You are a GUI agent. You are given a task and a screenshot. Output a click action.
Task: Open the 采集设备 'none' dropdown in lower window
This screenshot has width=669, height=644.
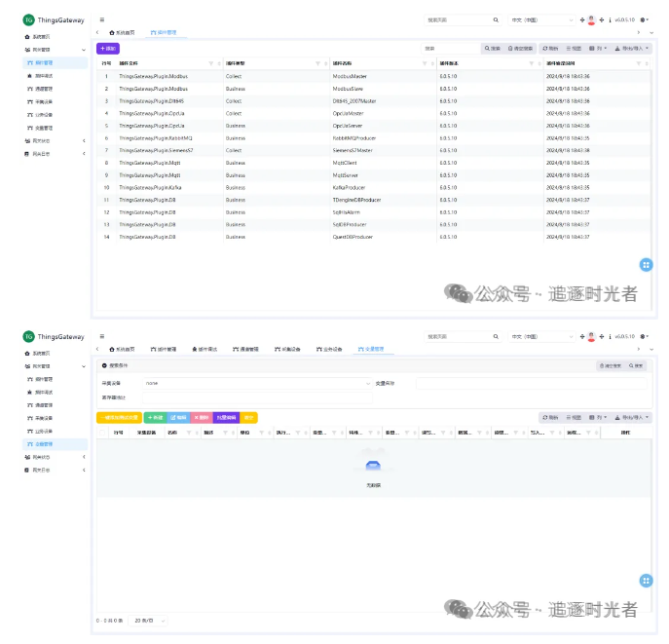click(x=257, y=384)
